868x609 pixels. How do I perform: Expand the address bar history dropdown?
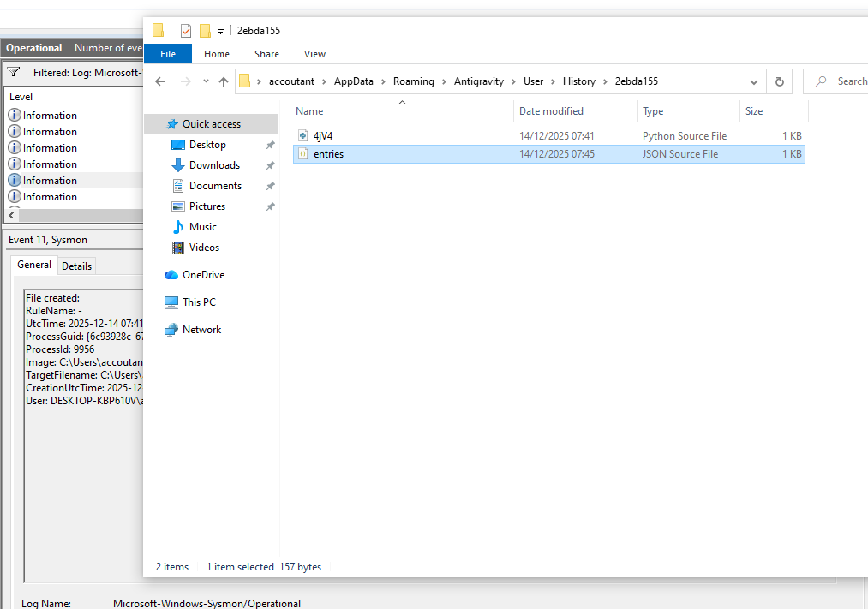754,81
